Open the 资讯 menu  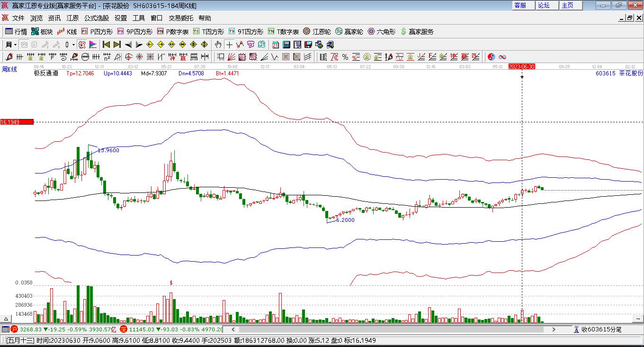pos(54,18)
